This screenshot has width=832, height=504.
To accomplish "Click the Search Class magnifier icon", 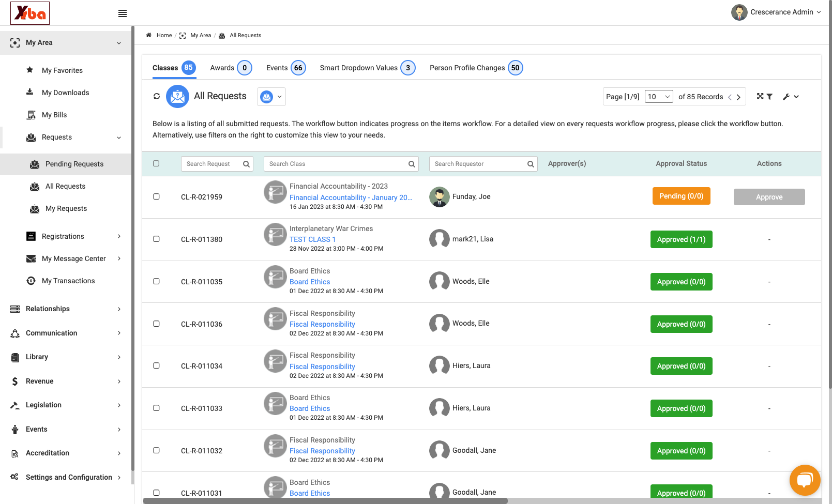I will point(412,164).
